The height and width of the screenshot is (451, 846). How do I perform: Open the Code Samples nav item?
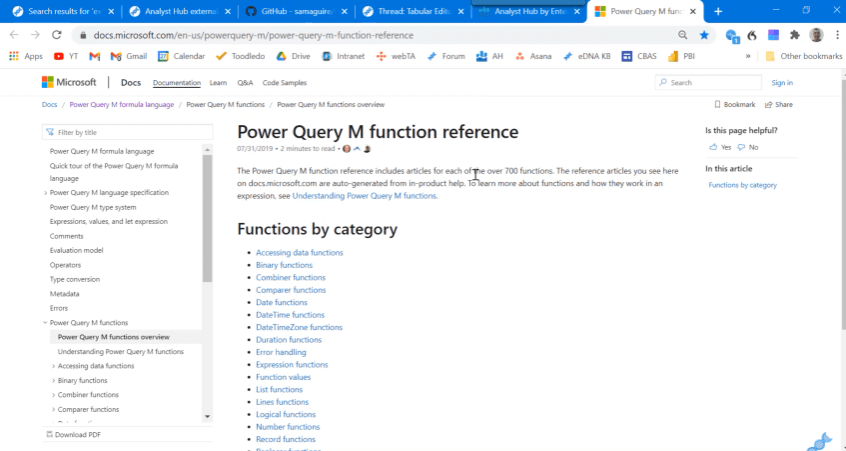coord(284,83)
